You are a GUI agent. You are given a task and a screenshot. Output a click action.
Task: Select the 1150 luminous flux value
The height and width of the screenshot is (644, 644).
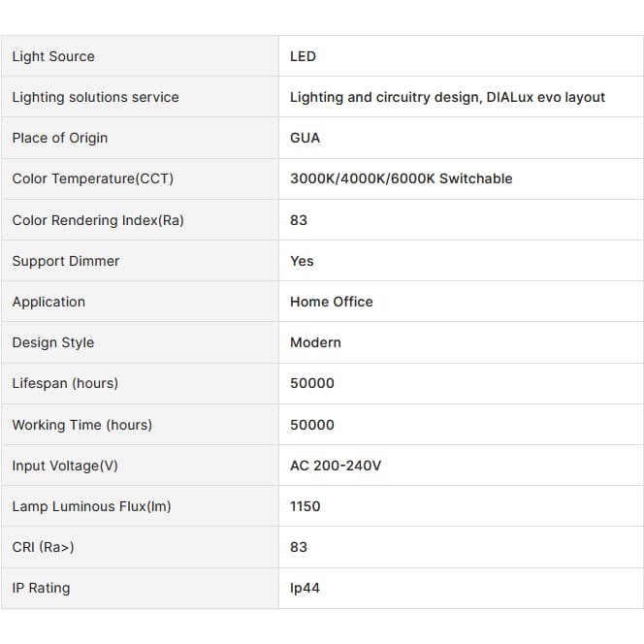click(x=305, y=506)
